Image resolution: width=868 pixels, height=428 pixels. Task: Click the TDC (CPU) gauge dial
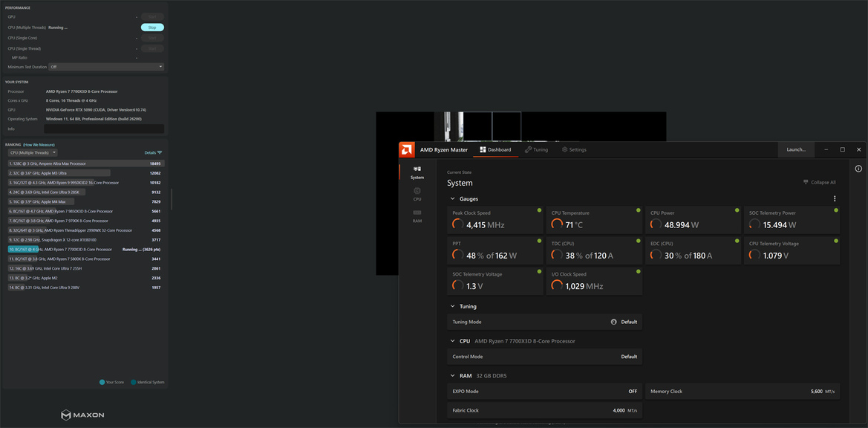pyautogui.click(x=557, y=255)
